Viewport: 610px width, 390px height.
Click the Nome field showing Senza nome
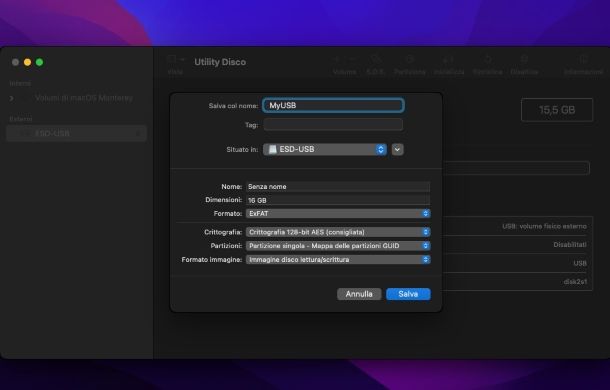(338, 187)
